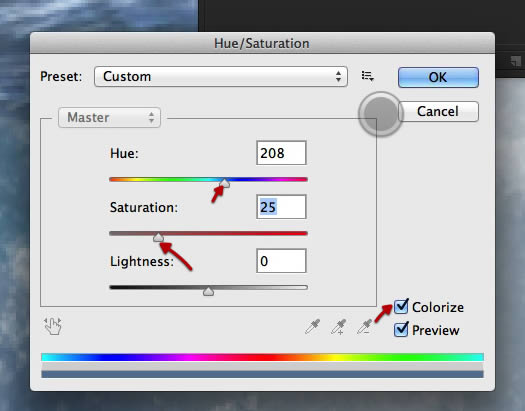Select the Add to Sample eyedropper
The width and height of the screenshot is (525, 411).
click(339, 326)
